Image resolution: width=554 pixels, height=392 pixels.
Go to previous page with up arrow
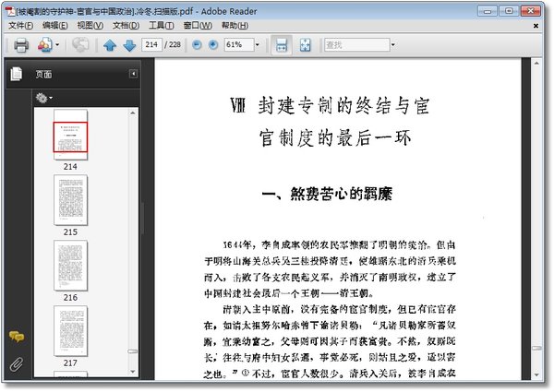tap(110, 45)
